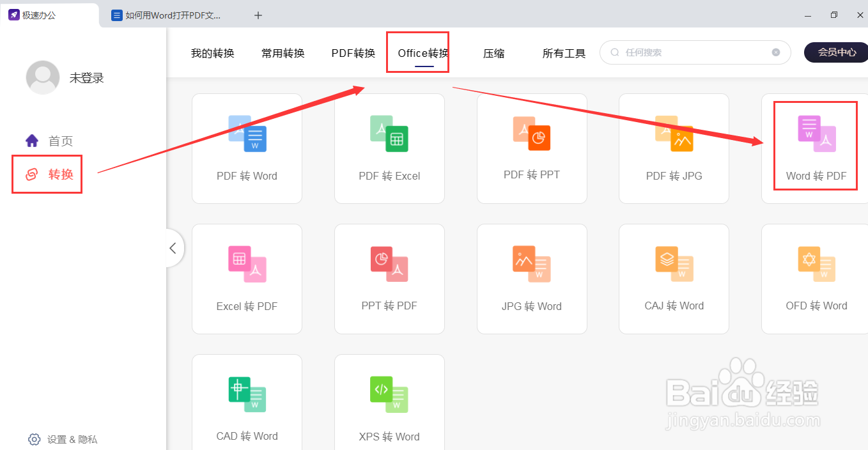Switch to 常用转换 tab

[283, 53]
